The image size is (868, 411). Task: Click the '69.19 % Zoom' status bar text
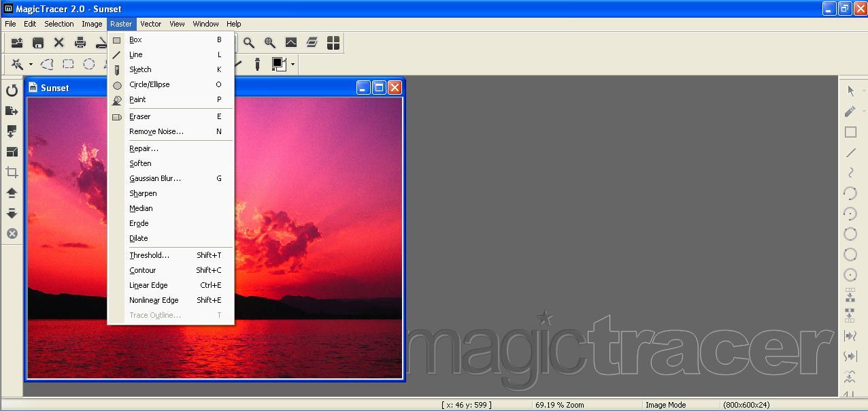(560, 405)
